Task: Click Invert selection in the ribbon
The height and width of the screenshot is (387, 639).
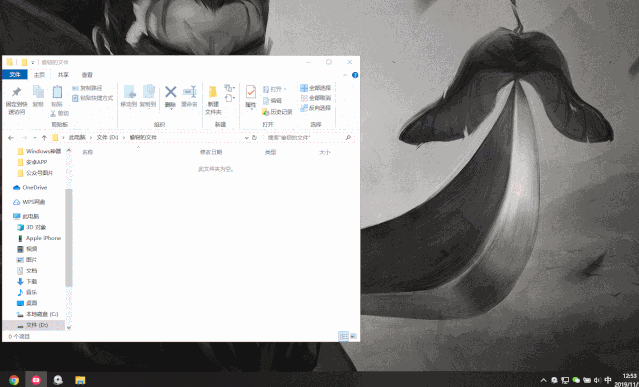Action: [x=315, y=108]
